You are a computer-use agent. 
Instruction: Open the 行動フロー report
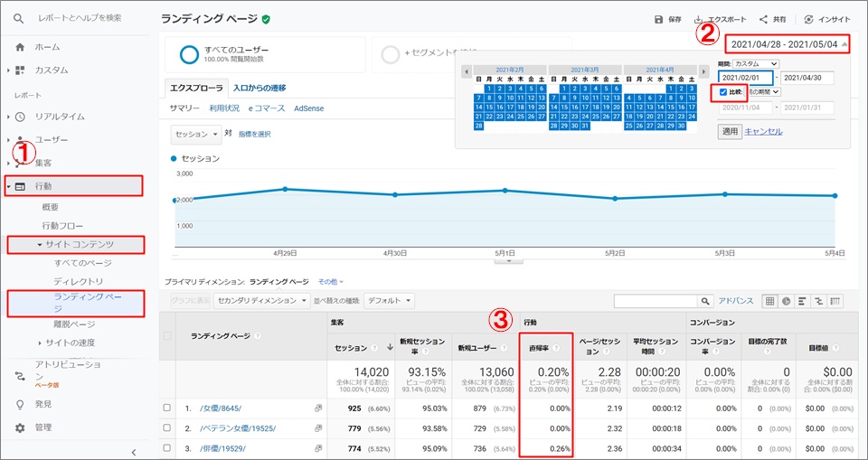pyautogui.click(x=62, y=226)
